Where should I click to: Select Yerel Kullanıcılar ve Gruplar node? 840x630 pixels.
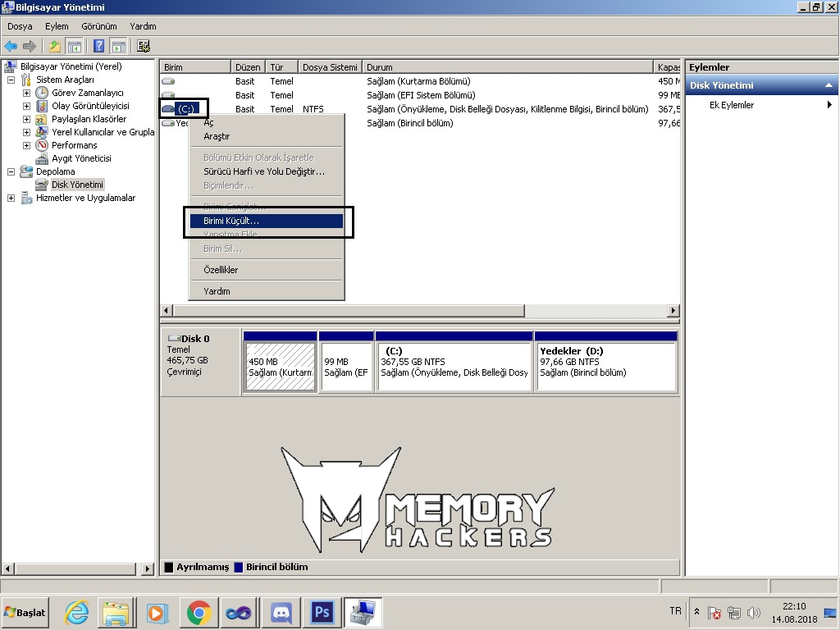coord(103,132)
